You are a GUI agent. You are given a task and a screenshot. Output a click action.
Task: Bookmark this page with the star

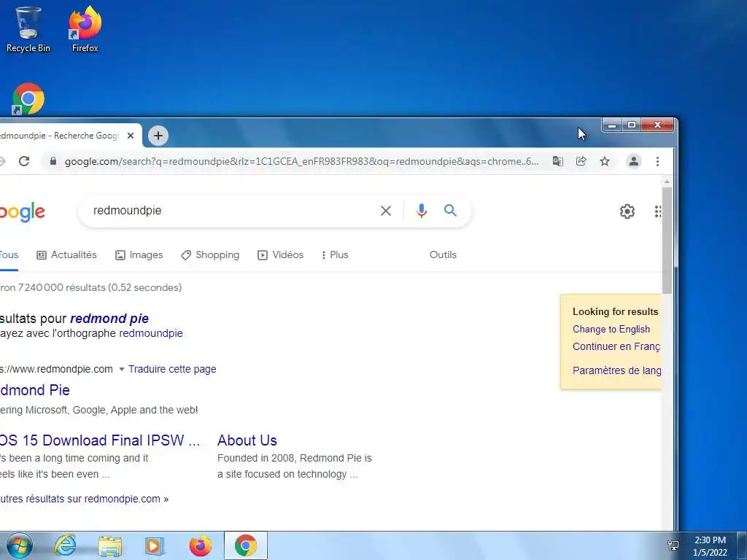click(x=605, y=161)
